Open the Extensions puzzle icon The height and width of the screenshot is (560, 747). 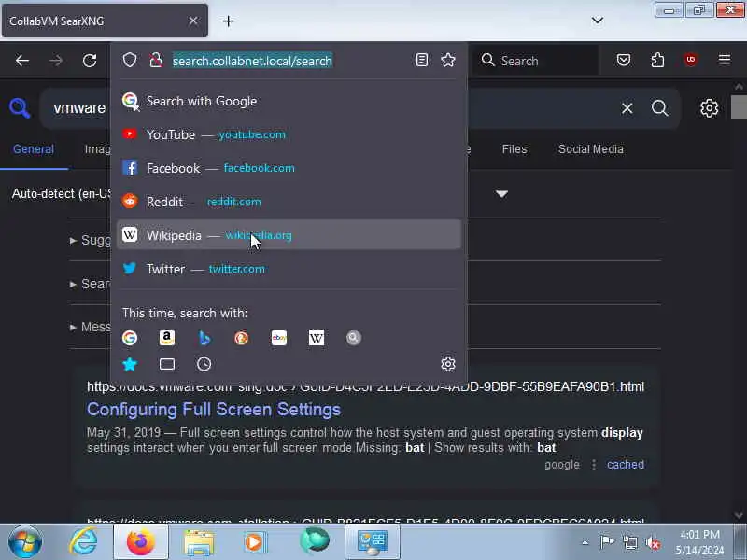click(657, 60)
